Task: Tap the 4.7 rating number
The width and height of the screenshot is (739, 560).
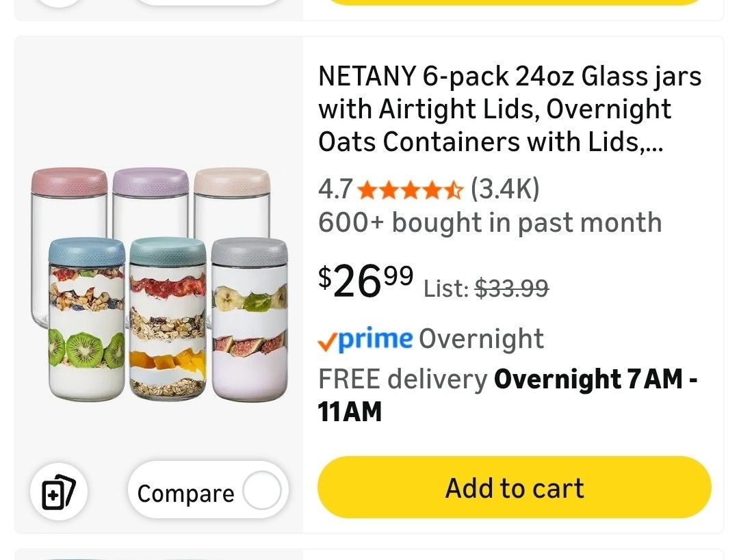Action: pyautogui.click(x=335, y=189)
